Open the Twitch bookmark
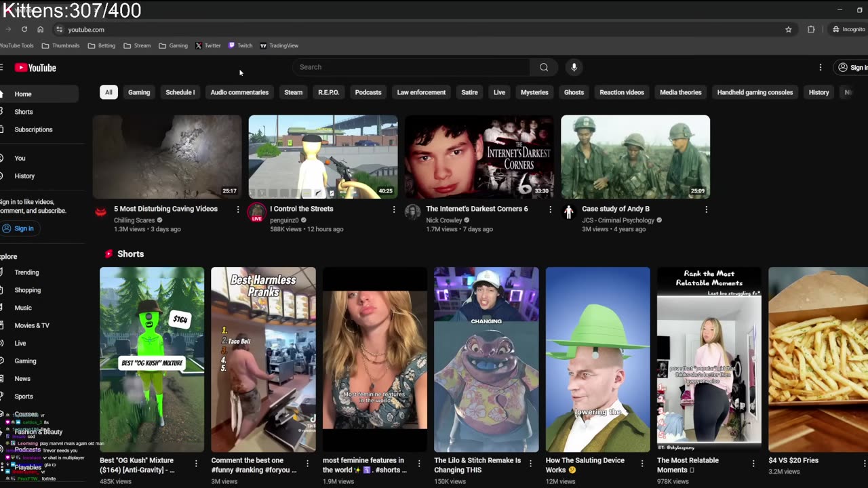Image resolution: width=868 pixels, height=488 pixels. point(240,45)
